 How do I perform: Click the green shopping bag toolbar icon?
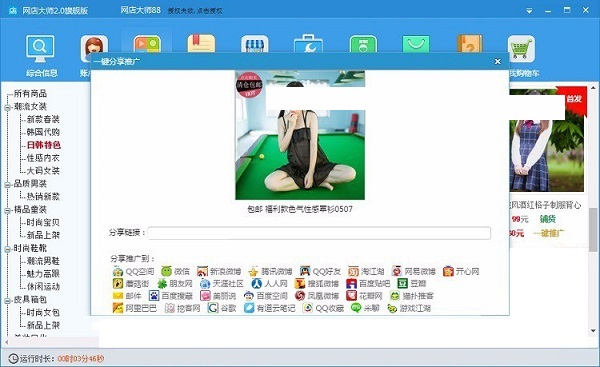[x=416, y=44]
